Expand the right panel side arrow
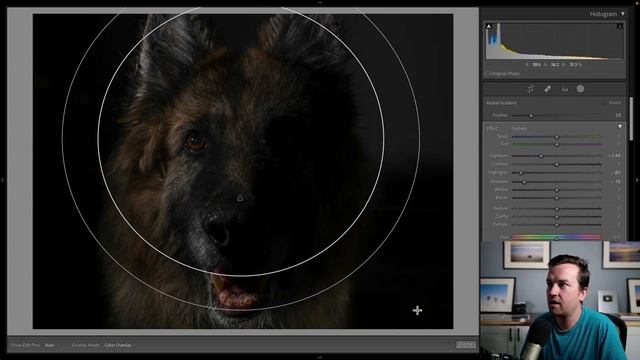Viewport: 640px width, 360px height. (637, 180)
